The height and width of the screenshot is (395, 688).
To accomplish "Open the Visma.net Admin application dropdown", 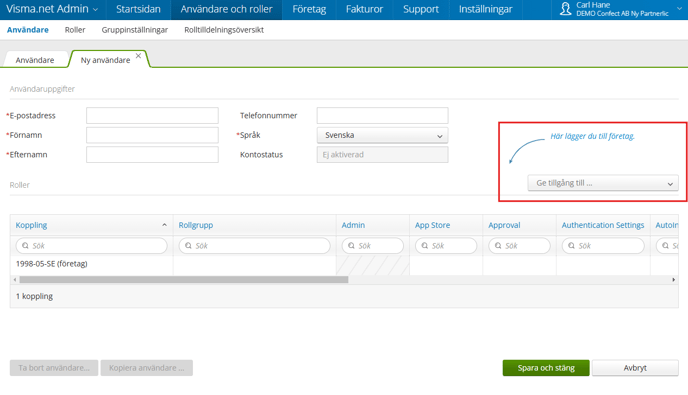I will 52,9.
